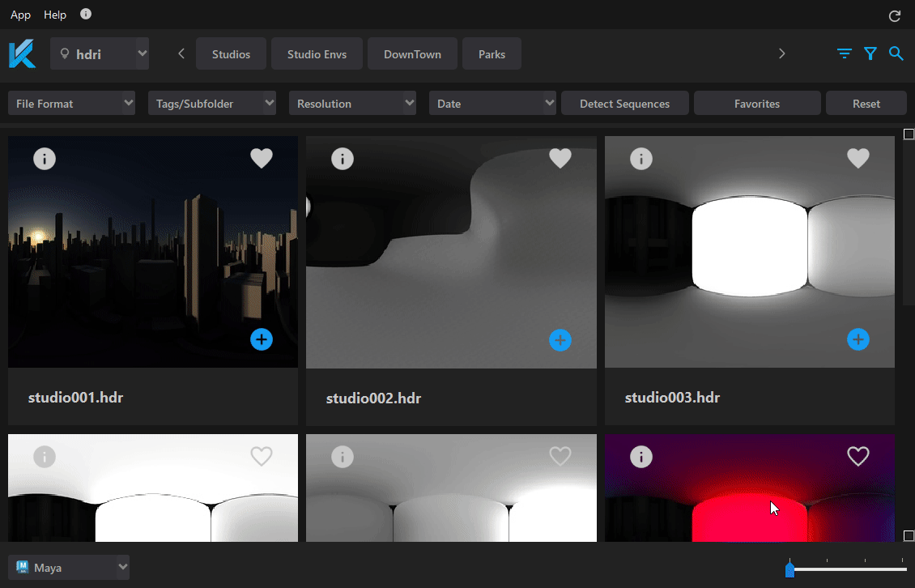Viewport: 915px width, 588px height.
Task: Click the studio001.hdr file name
Action: pos(76,398)
